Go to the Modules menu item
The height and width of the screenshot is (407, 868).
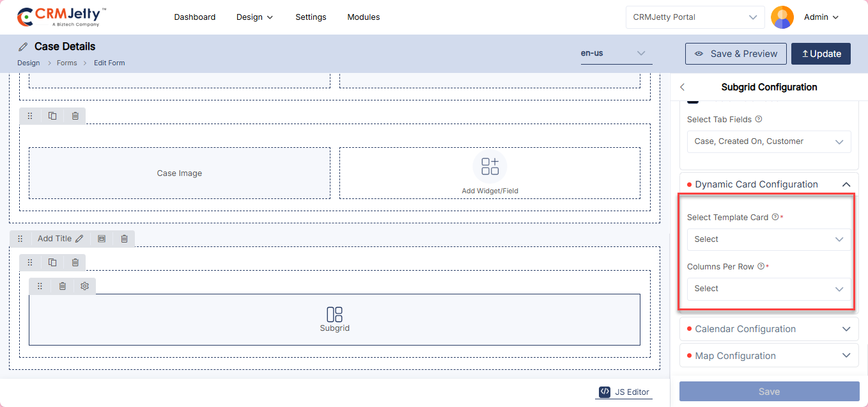[363, 17]
